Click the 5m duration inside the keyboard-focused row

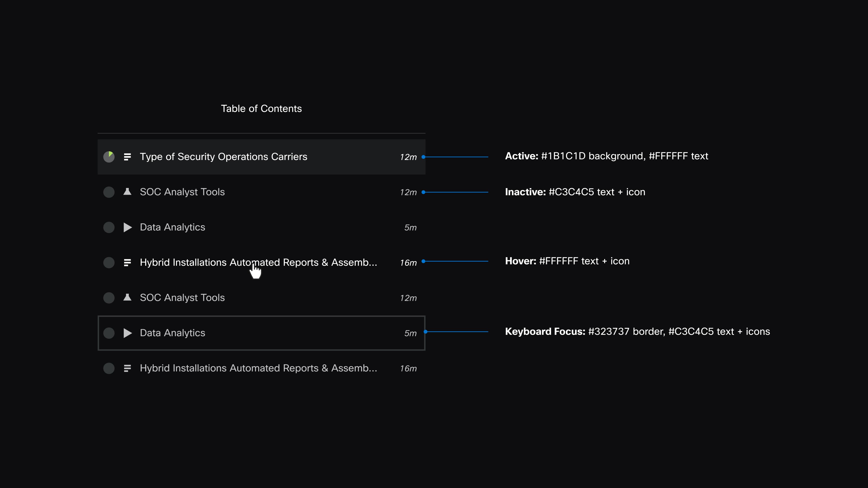click(410, 334)
